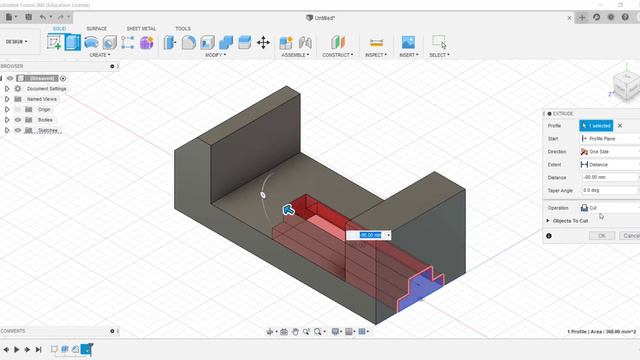Viewport: 640px width, 360px height.
Task: Click the ViewCube in the corner
Action: click(626, 86)
